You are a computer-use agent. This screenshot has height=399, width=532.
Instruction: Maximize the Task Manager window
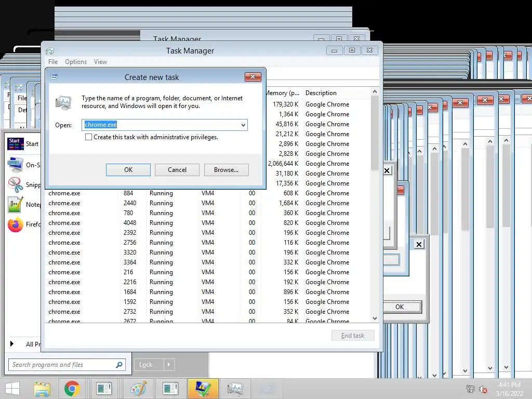[352, 50]
